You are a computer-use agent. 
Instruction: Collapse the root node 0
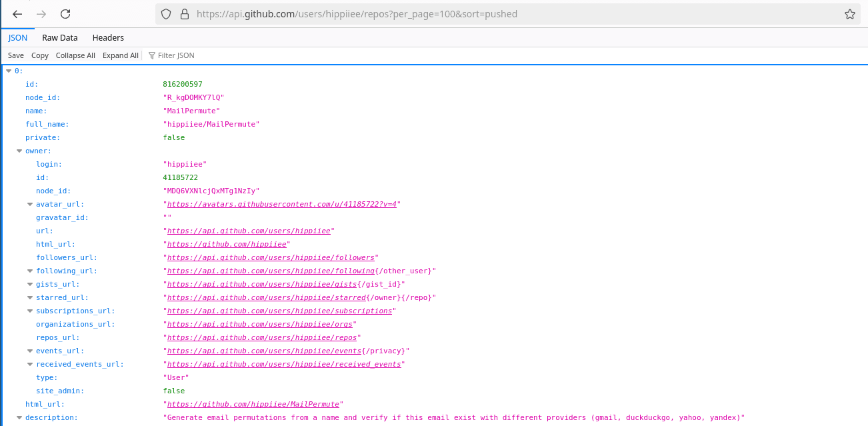[x=9, y=71]
